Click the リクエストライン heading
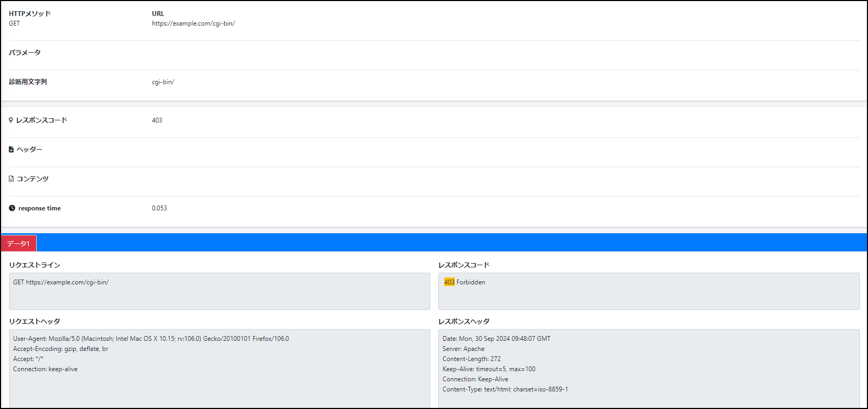The image size is (868, 409). pyautogui.click(x=35, y=265)
